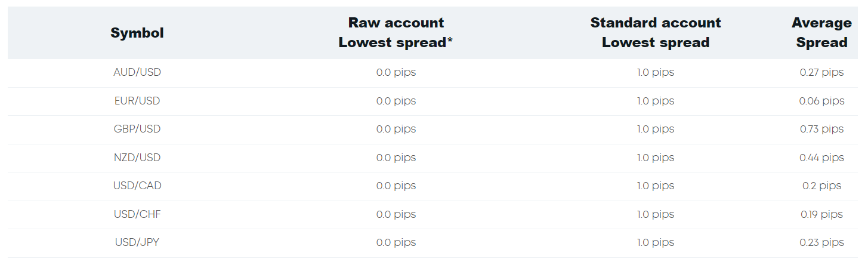Click the 0.2 pips average spread value

(822, 186)
